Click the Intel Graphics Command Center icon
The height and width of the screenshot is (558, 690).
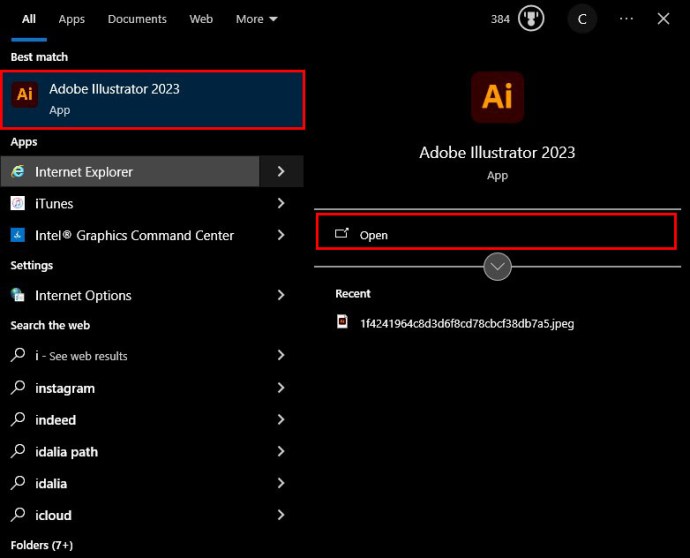click(18, 236)
